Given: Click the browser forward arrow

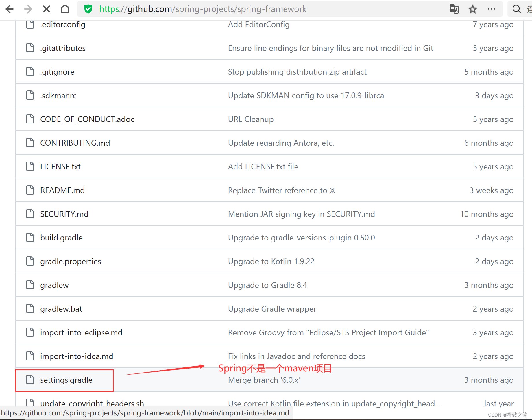Looking at the screenshot, I should [x=28, y=9].
